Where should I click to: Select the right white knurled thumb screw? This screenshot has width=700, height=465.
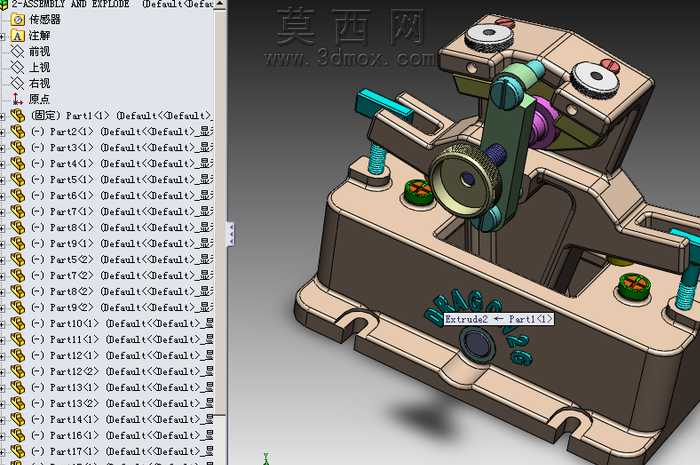click(596, 79)
